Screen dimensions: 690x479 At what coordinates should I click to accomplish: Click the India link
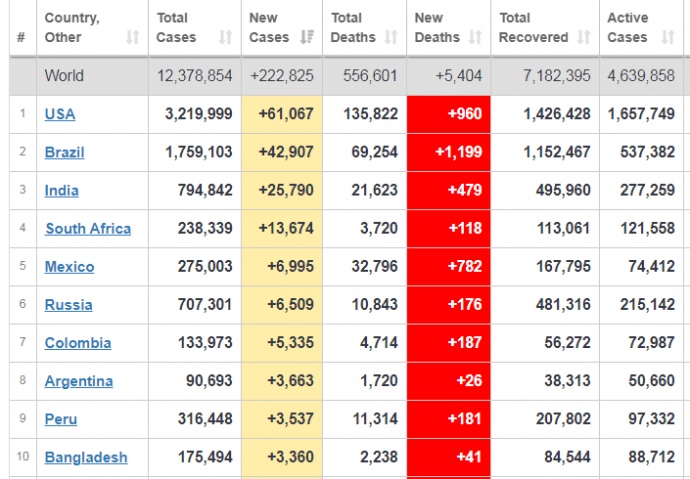coord(61,191)
